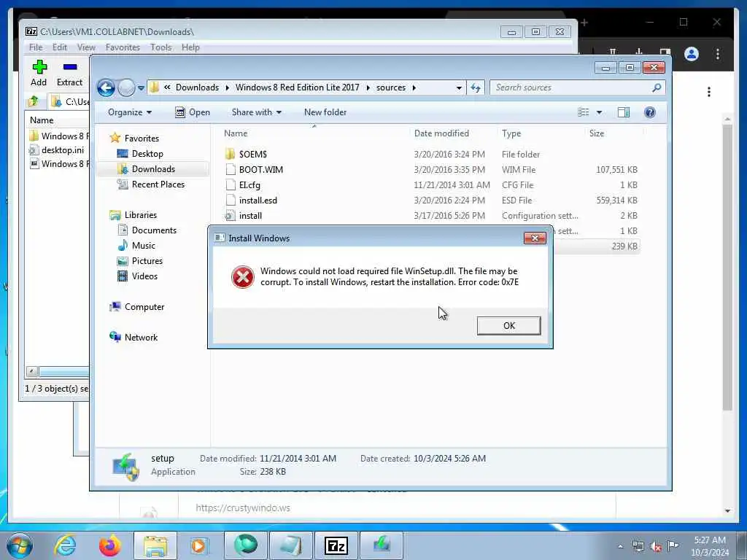Create a New folder from toolbar

coord(325,112)
